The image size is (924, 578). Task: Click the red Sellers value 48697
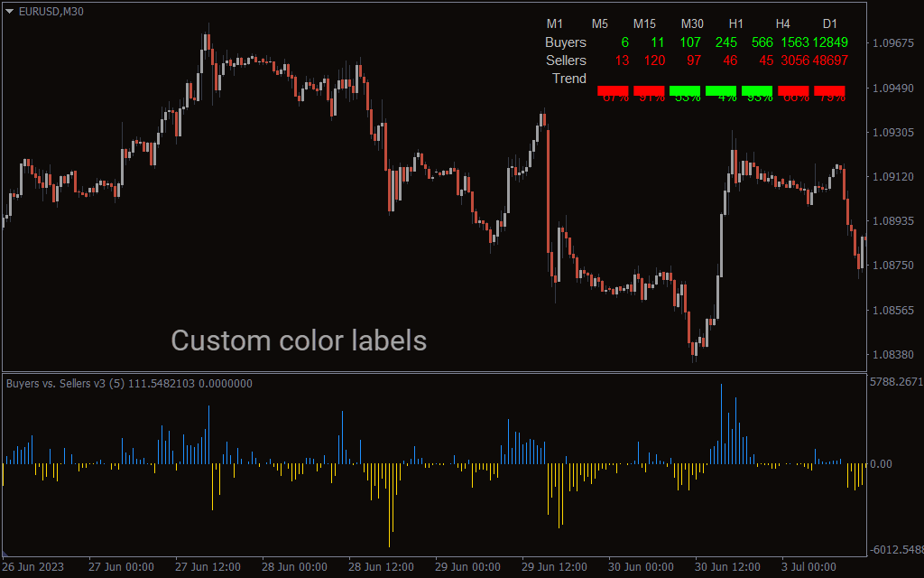pyautogui.click(x=829, y=61)
